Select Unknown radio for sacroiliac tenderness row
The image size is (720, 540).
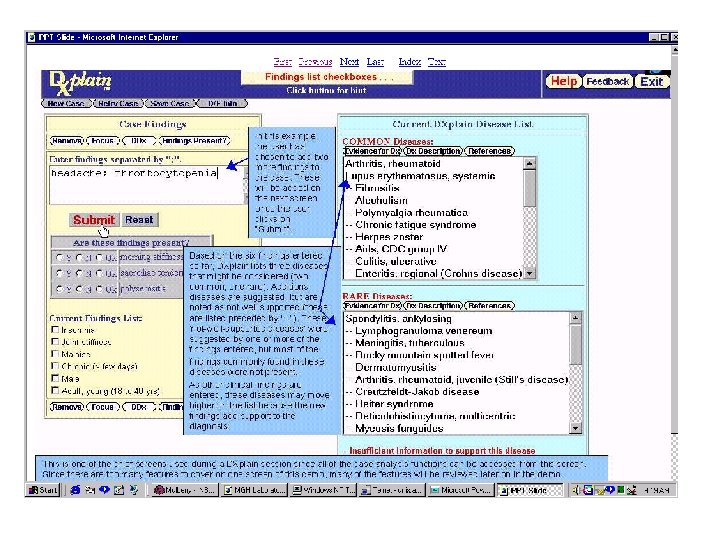[x=100, y=273]
